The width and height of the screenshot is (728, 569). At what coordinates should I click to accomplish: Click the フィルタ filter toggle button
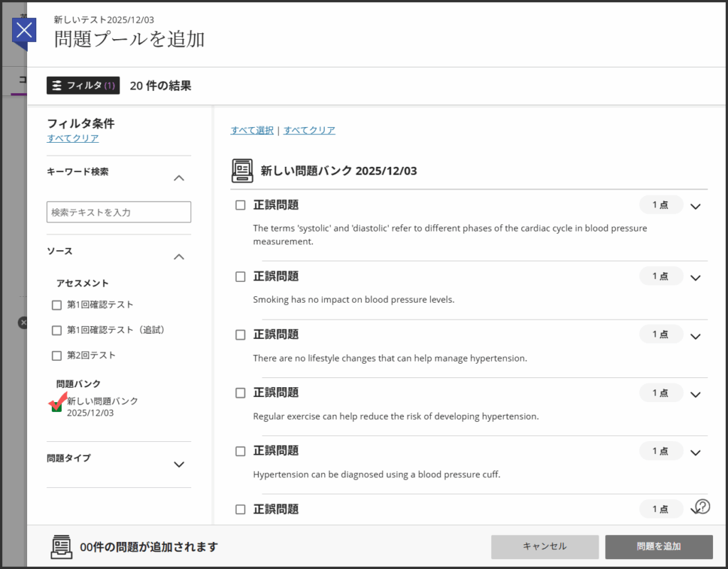(x=83, y=85)
